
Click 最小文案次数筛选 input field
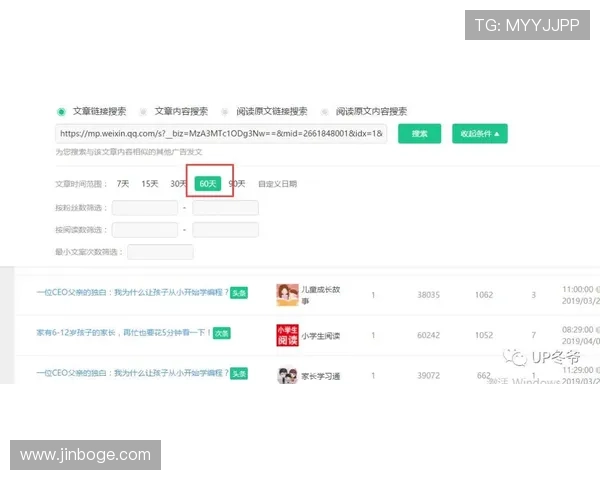[160, 252]
